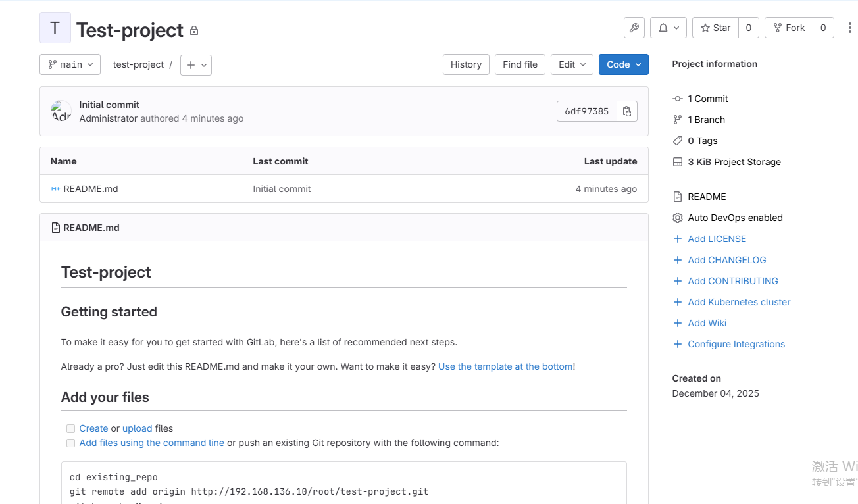Screen dimensions: 858x504
Task: Click the project avatar letter T
Action: tap(55, 28)
